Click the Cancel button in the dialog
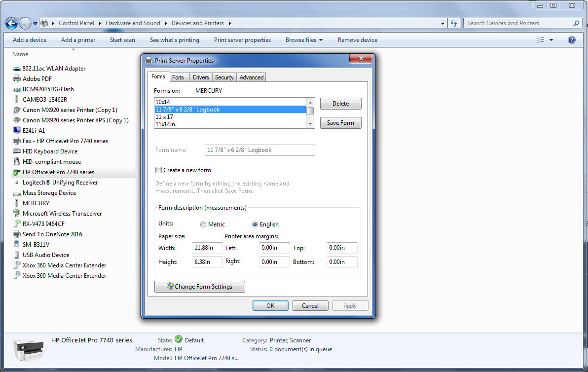The width and height of the screenshot is (588, 372). 310,305
